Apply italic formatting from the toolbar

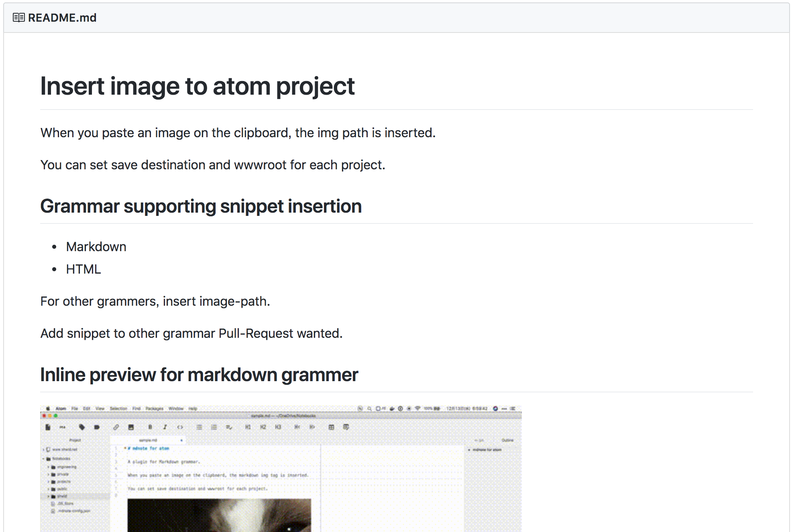click(164, 427)
